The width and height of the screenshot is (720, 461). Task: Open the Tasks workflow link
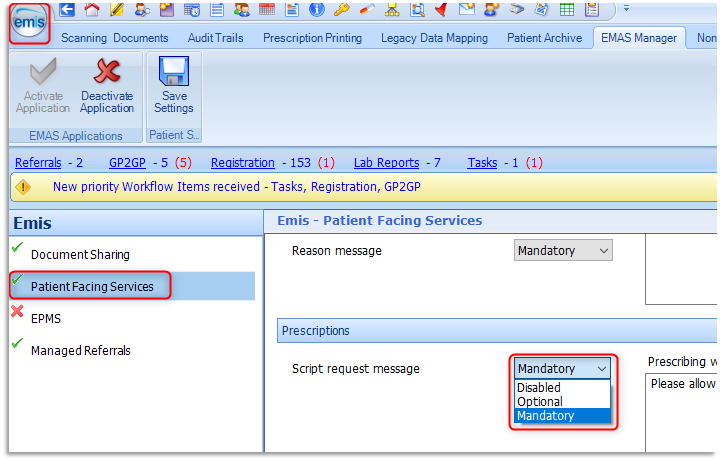point(482,163)
